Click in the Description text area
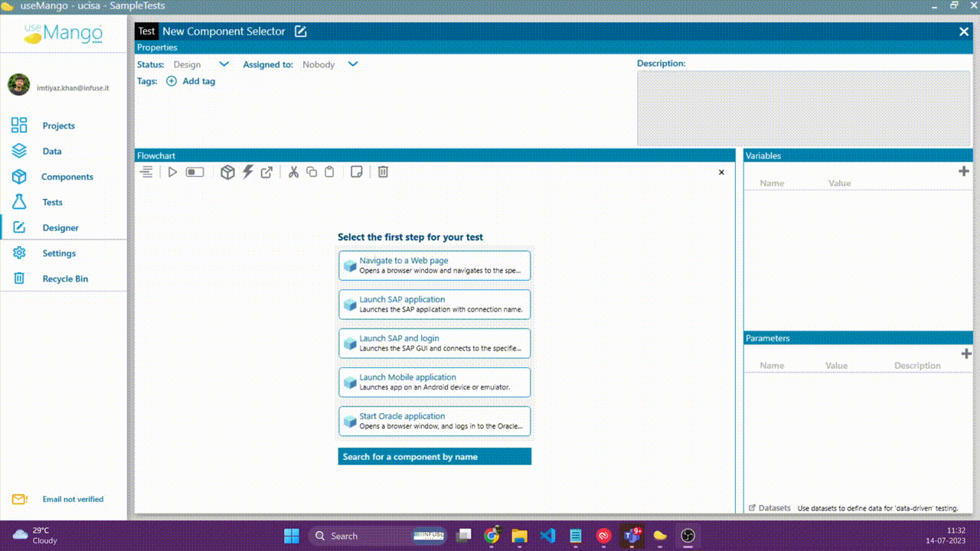The width and height of the screenshot is (980, 551). click(x=804, y=108)
